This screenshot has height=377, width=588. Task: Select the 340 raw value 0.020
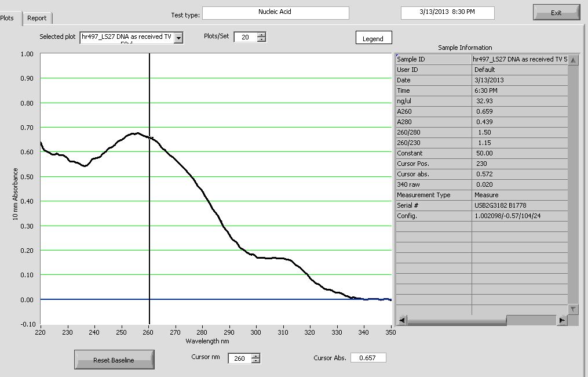point(520,185)
